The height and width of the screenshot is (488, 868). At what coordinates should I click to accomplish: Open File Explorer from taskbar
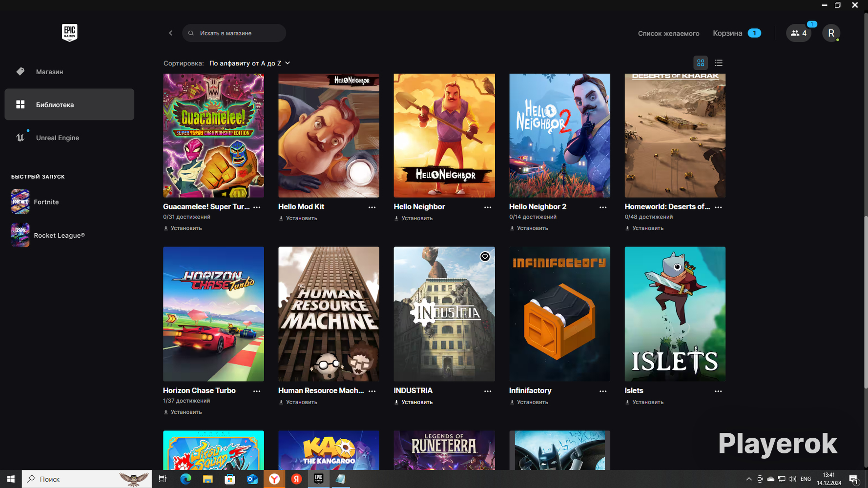[x=207, y=479]
